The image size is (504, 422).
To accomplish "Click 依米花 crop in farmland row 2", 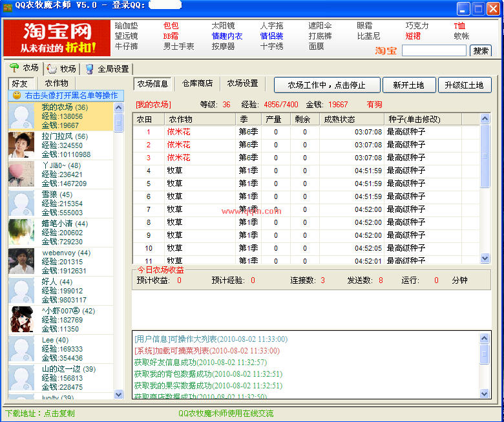I will click(179, 145).
